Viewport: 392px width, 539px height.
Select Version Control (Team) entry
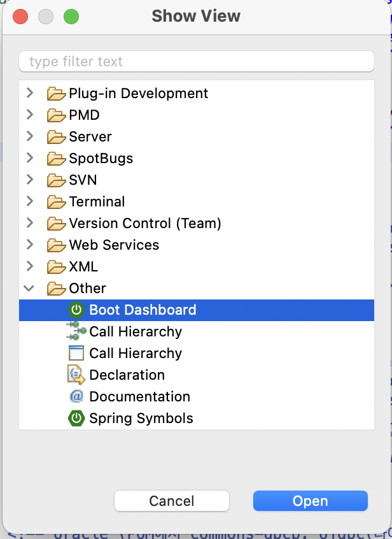pos(145,224)
